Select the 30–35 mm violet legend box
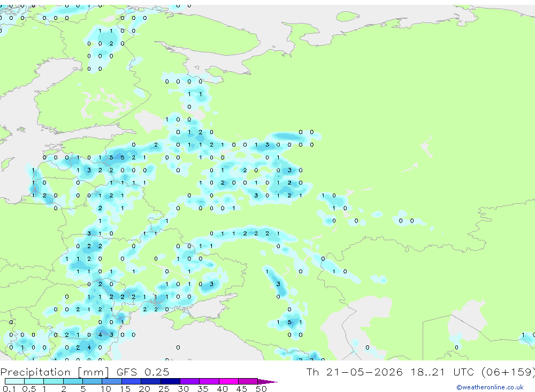535x392 pixels. (x=190, y=381)
